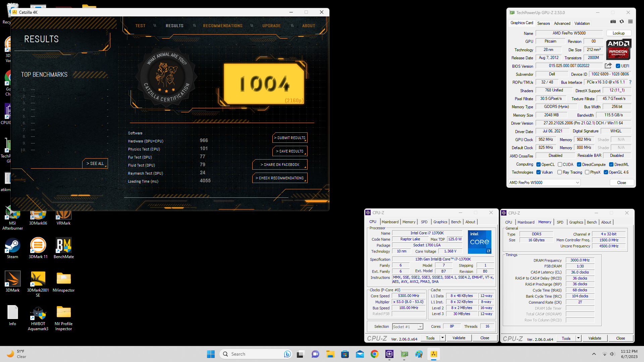
Task: Open the Mail app from the taskbar
Action: pyautogui.click(x=360, y=354)
